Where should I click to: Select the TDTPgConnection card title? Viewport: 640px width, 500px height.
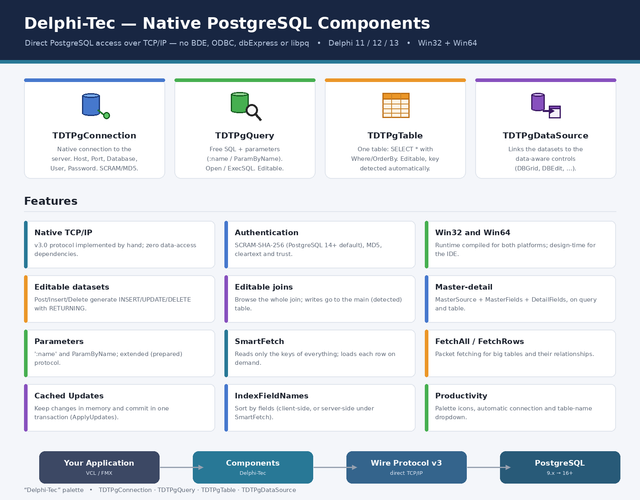click(94, 136)
